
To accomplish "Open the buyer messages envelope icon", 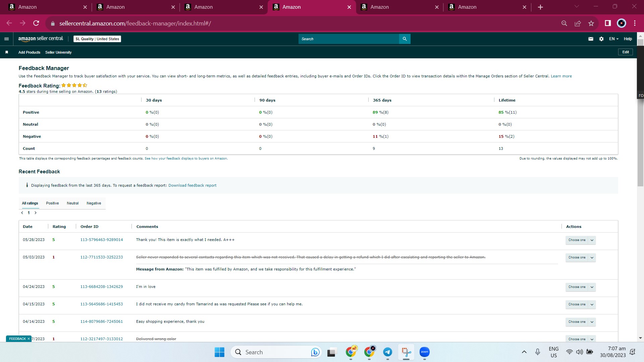I will coord(591,39).
